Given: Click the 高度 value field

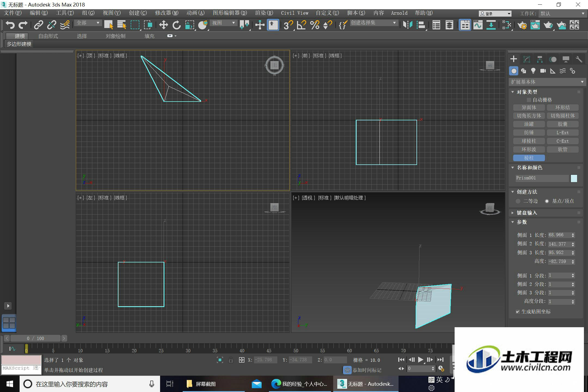Looking at the screenshot, I should tap(559, 262).
